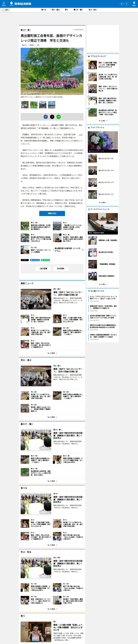Click the blue シェアする Facebook button
The image size is (138, 644).
[35, 260]
